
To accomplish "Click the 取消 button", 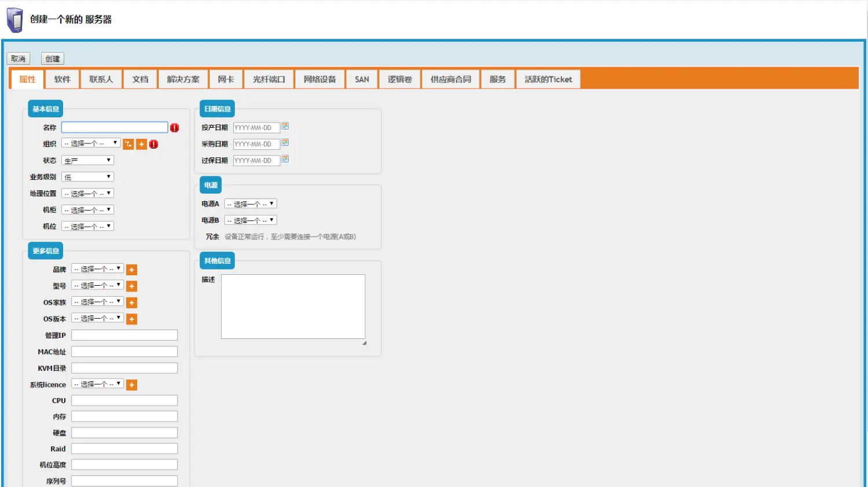I will (19, 58).
